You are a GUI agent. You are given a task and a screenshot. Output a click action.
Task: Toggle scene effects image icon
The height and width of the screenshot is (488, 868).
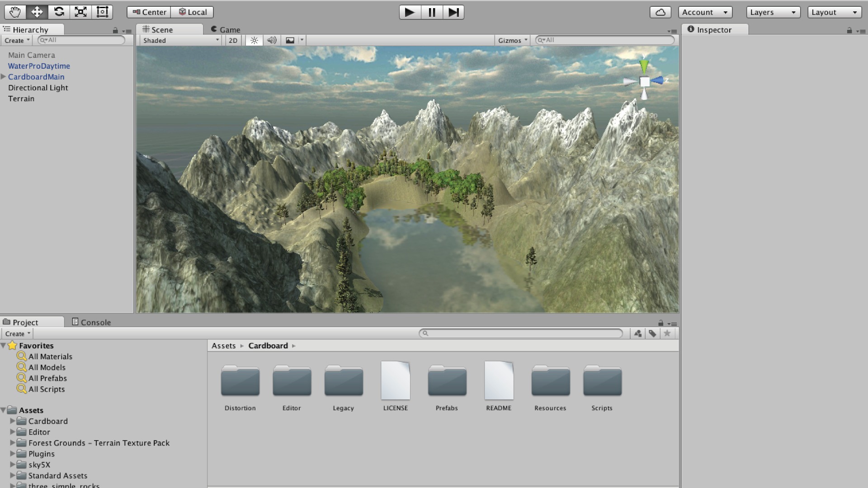pyautogui.click(x=290, y=40)
